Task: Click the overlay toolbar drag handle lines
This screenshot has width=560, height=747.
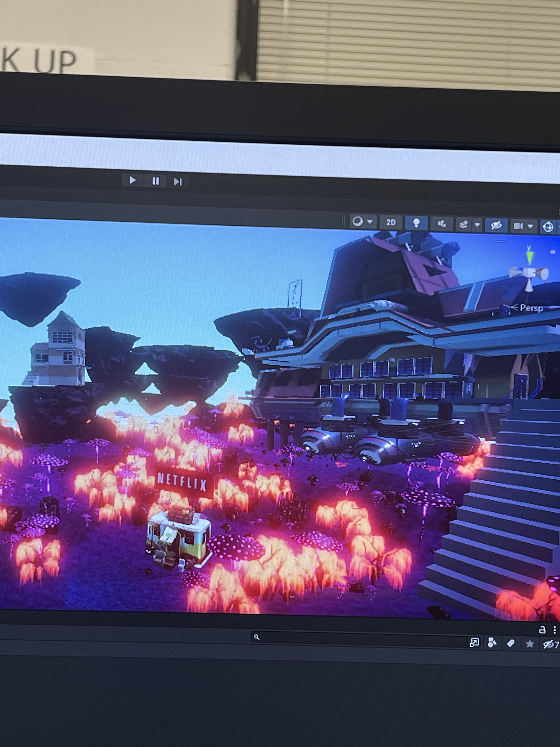Action: [501, 242]
